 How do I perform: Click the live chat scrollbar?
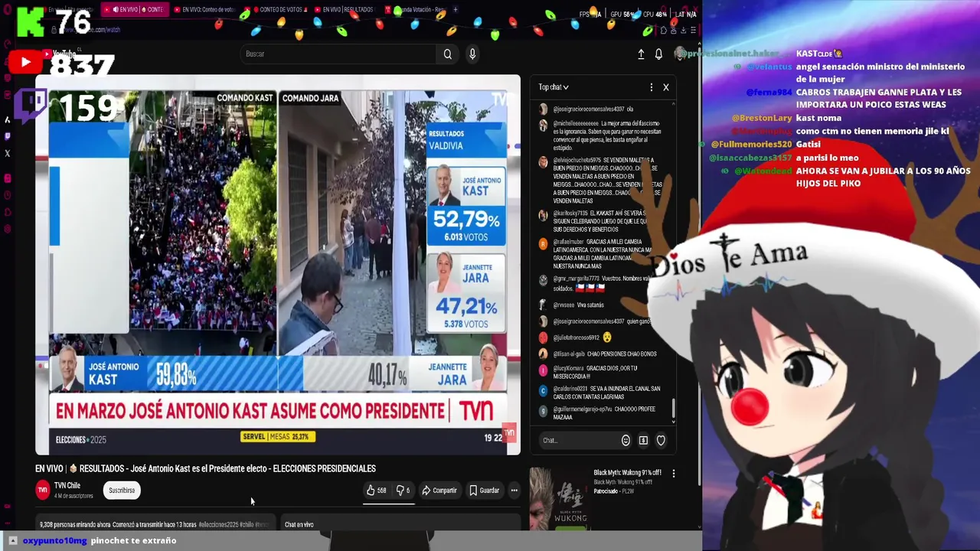pyautogui.click(x=674, y=409)
